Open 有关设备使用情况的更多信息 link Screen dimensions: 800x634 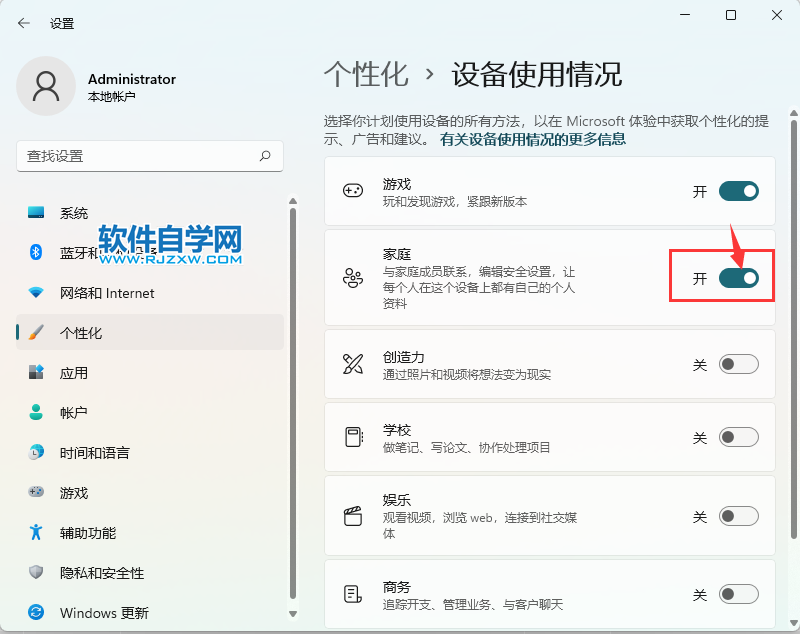pyautogui.click(x=532, y=140)
